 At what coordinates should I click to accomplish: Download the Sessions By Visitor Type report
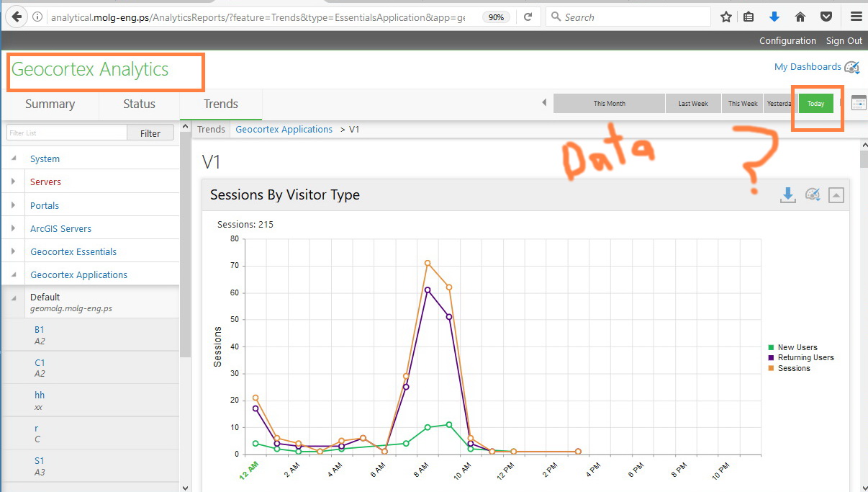[x=788, y=194]
